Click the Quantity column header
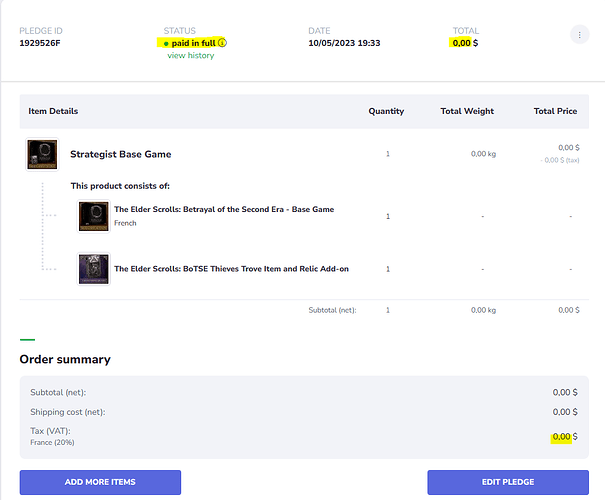The width and height of the screenshot is (605, 500). tap(386, 111)
